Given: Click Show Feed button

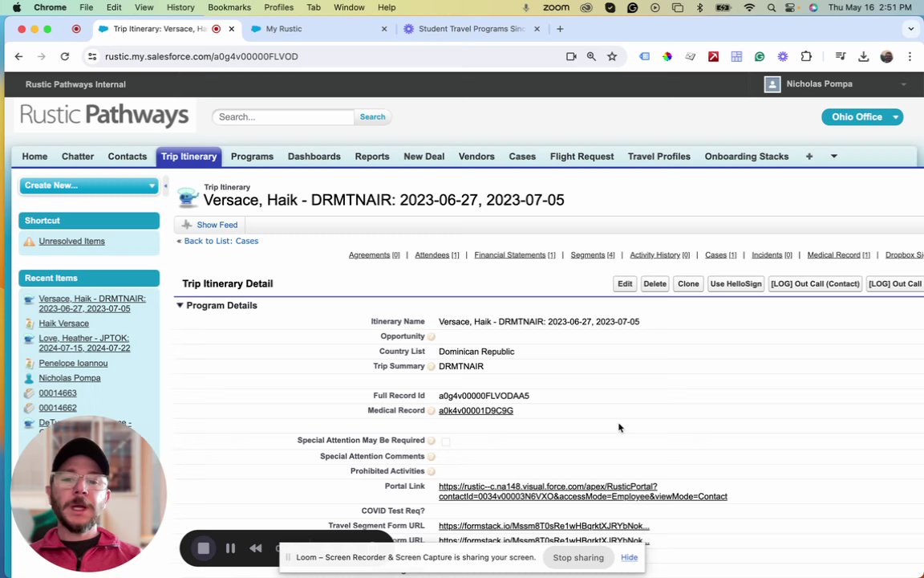Looking at the screenshot, I should click(210, 225).
